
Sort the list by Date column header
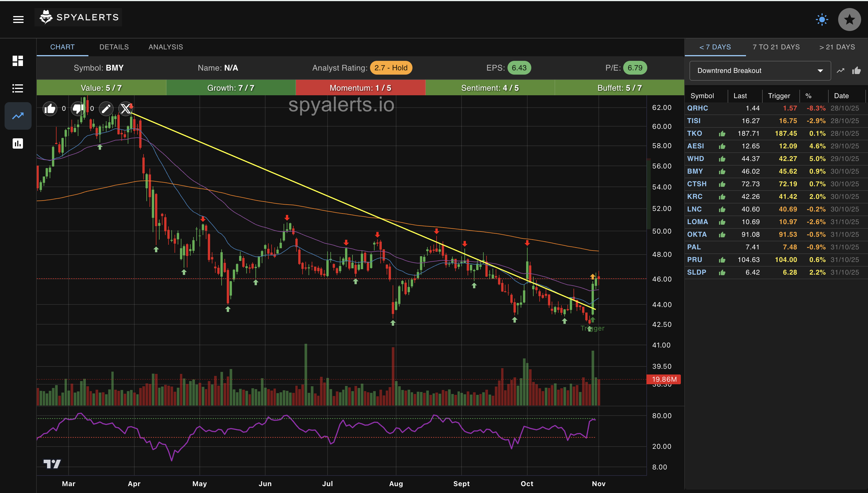841,96
